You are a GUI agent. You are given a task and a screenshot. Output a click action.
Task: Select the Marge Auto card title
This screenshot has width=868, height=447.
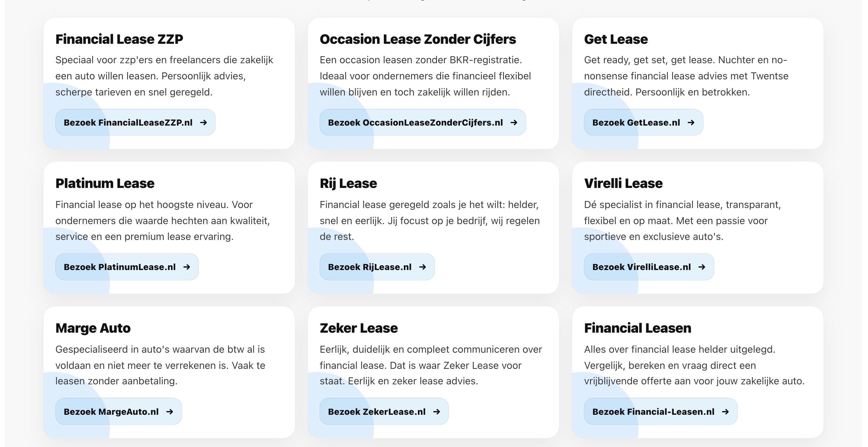coord(93,328)
